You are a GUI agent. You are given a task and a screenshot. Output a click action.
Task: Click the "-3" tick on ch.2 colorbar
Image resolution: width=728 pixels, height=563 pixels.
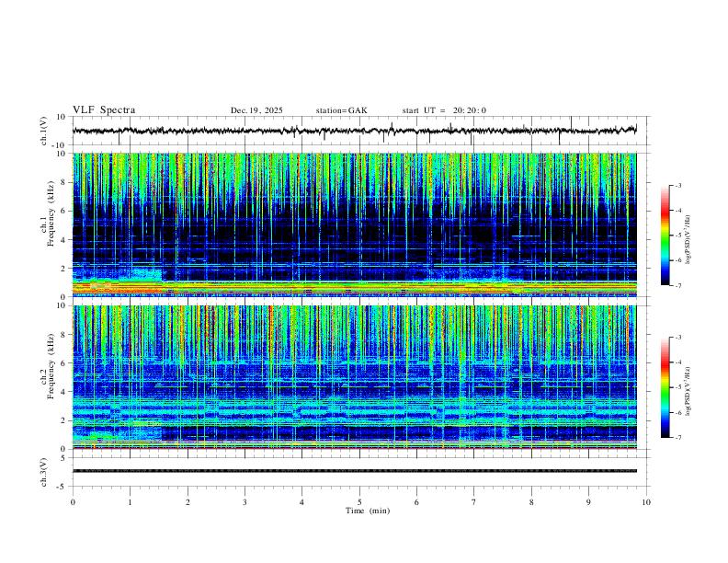click(678, 338)
